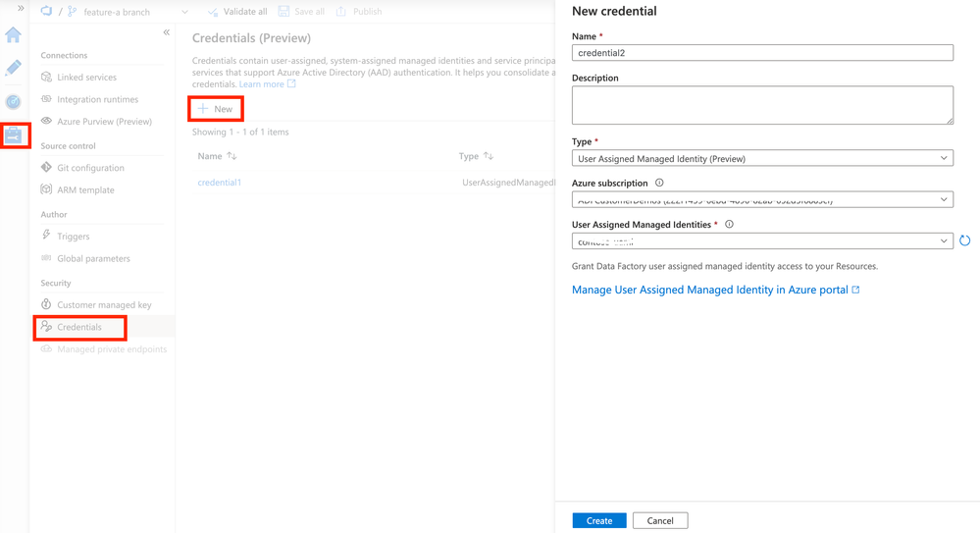Click the Azure Purview eye icon
The height and width of the screenshot is (533, 980).
pos(46,121)
